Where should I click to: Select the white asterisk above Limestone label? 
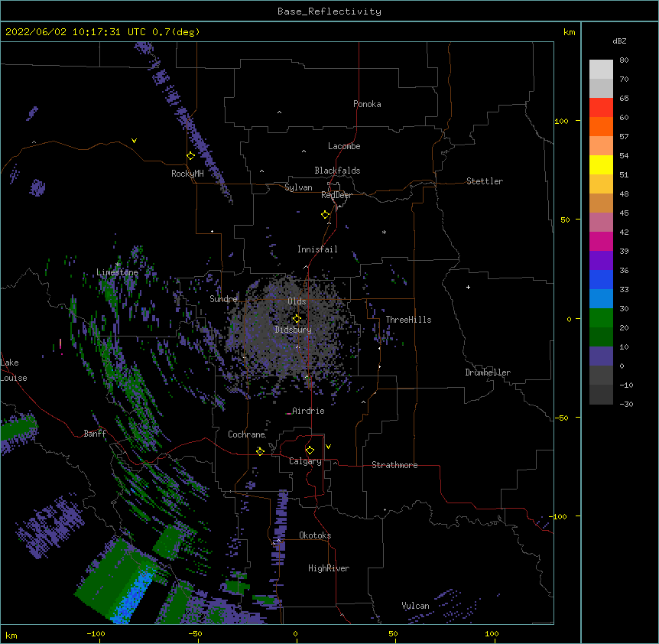[x=118, y=265]
